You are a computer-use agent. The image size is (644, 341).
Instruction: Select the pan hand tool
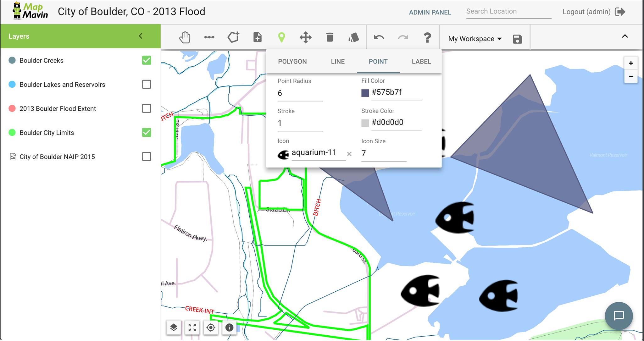coord(185,37)
